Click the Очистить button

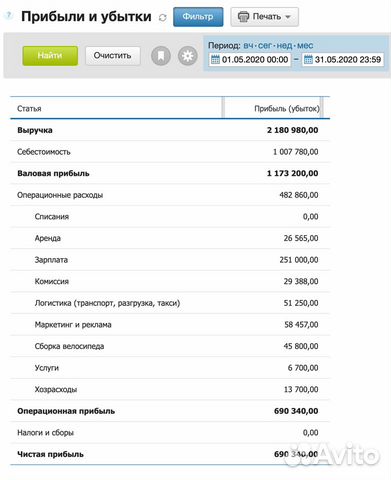tap(113, 56)
